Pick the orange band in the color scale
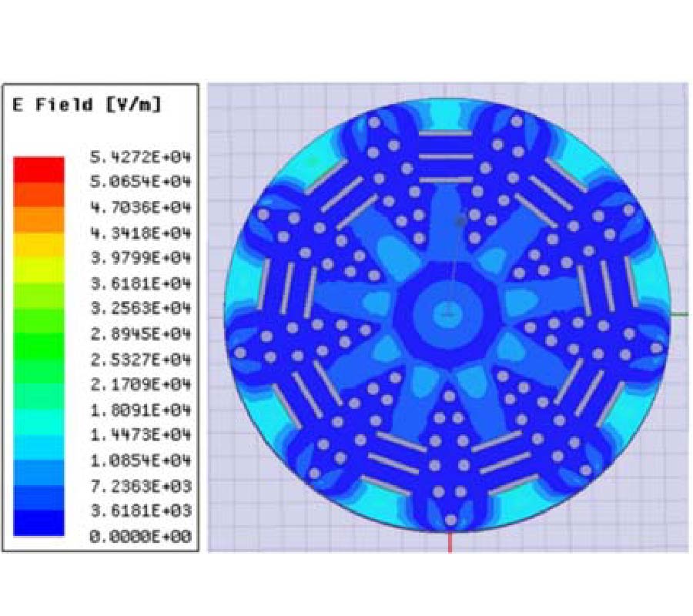This screenshot has width=693, height=616. (x=38, y=219)
